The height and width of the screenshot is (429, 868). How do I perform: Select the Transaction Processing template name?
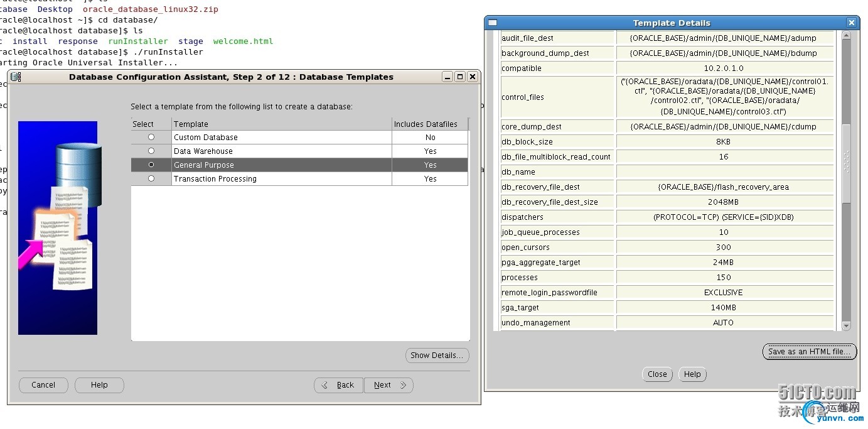pos(215,178)
